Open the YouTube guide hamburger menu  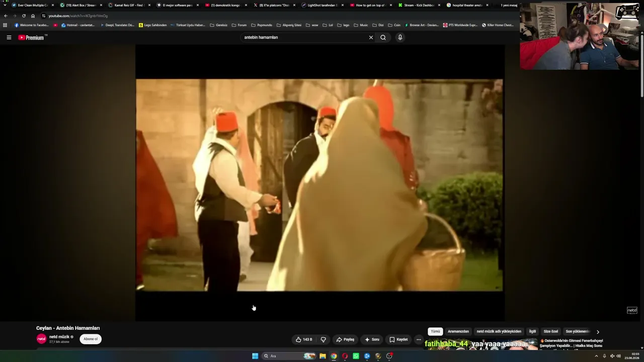(x=9, y=37)
